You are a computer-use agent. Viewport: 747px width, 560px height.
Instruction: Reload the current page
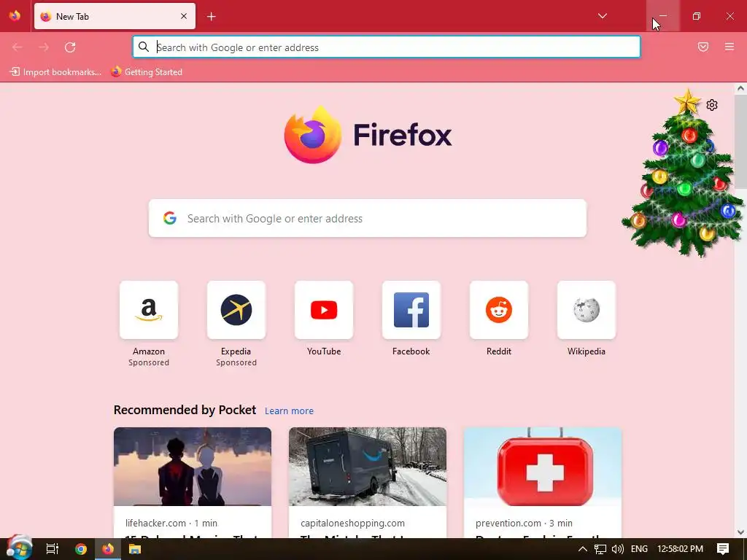click(x=70, y=47)
